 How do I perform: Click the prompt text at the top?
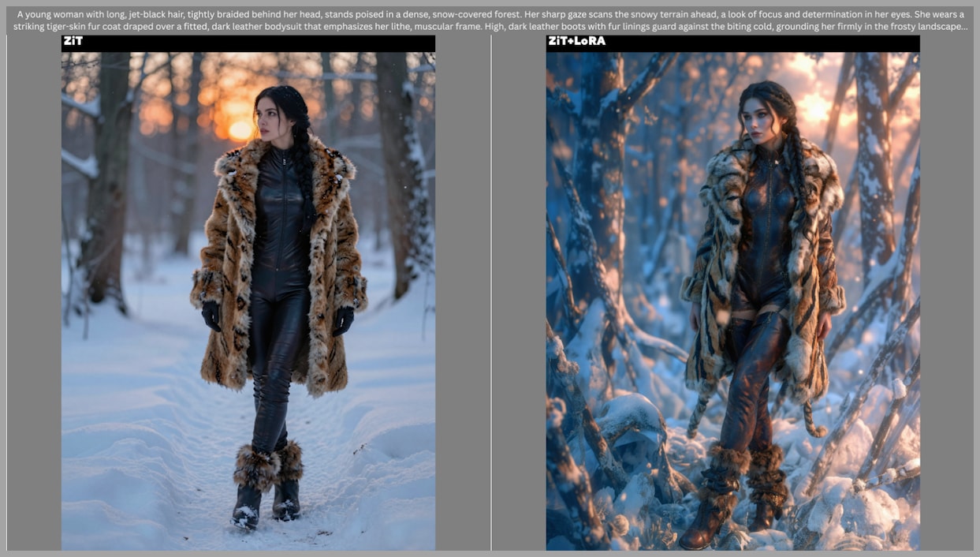click(490, 20)
